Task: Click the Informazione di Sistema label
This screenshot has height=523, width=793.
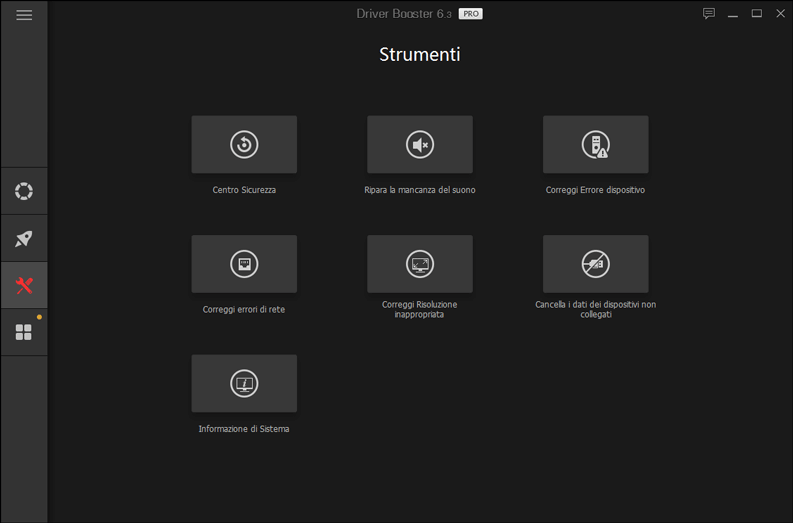Action: tap(244, 428)
